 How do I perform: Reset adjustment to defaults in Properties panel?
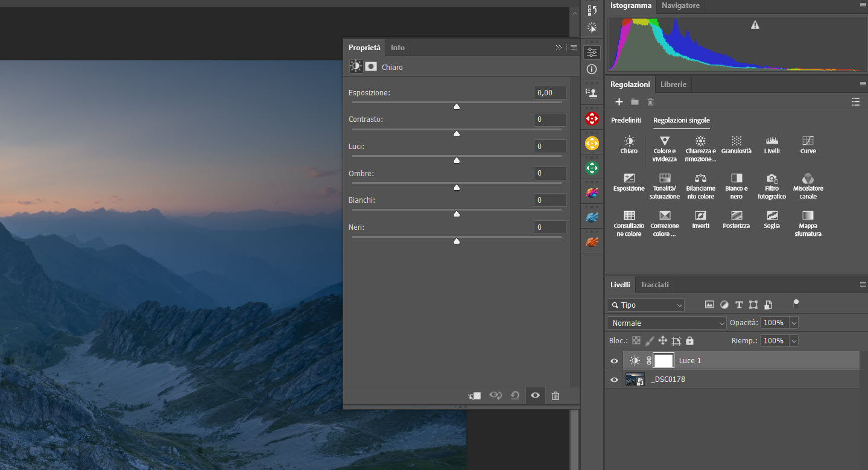click(x=515, y=396)
